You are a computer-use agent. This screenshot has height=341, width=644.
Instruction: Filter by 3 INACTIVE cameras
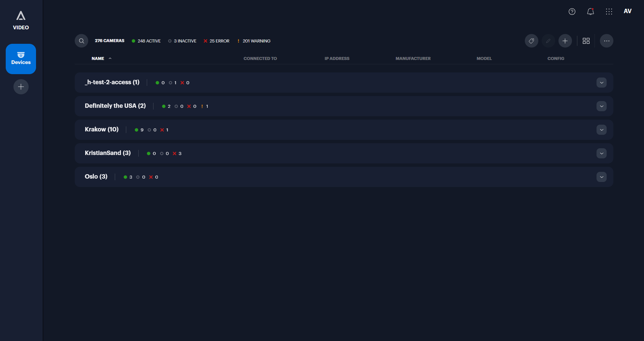(x=182, y=41)
